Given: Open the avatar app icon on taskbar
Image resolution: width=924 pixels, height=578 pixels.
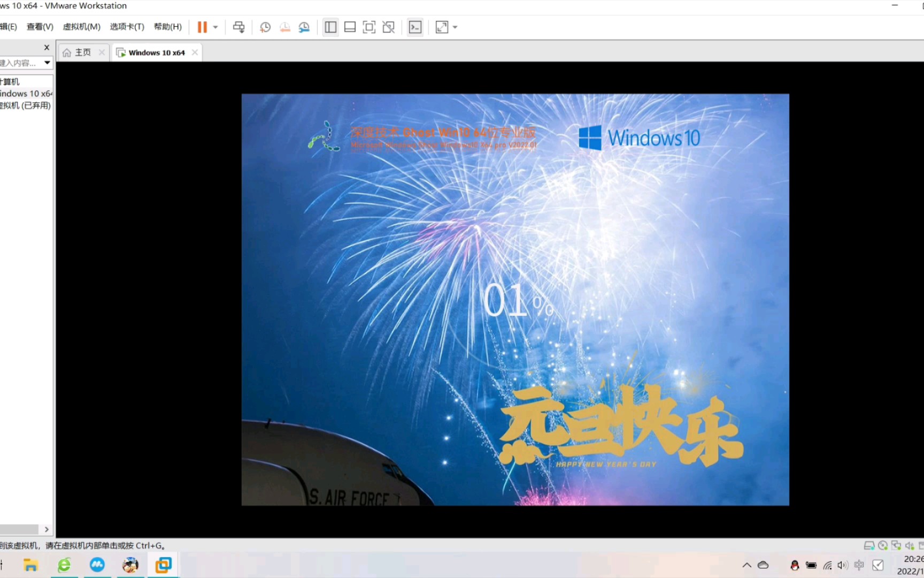Looking at the screenshot, I should pos(130,565).
